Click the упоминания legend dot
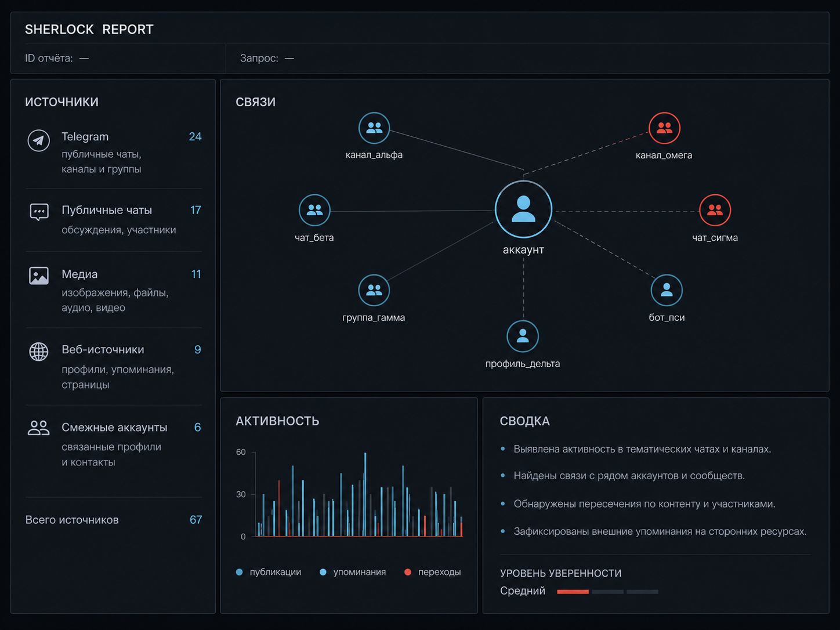 [x=323, y=572]
